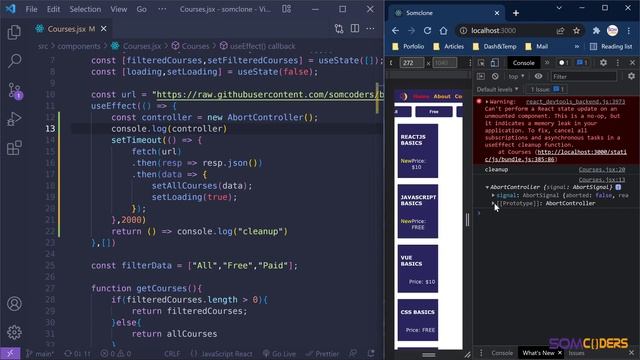This screenshot has height=360, width=640.
Task: Open the Porfolio bookmark folder
Action: pos(408,47)
